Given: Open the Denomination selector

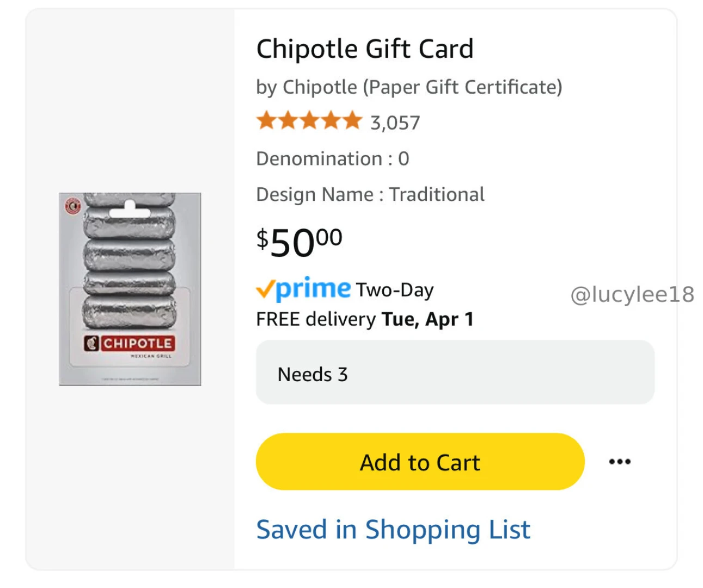Looking at the screenshot, I should pos(332,158).
